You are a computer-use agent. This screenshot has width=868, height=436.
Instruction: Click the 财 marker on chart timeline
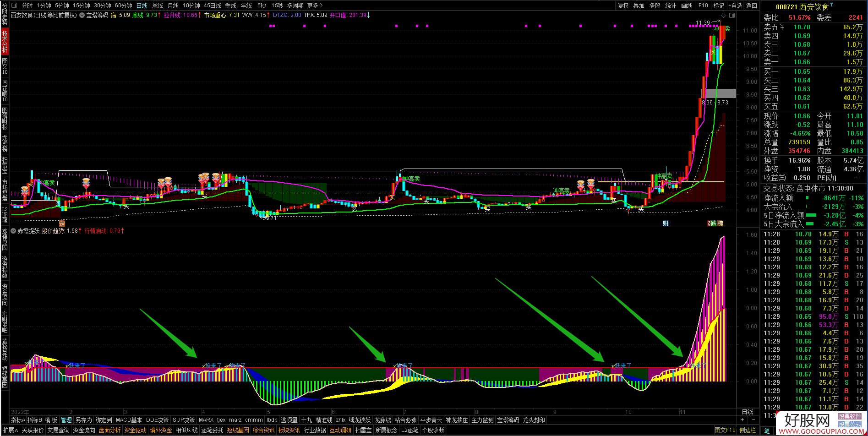pos(666,223)
